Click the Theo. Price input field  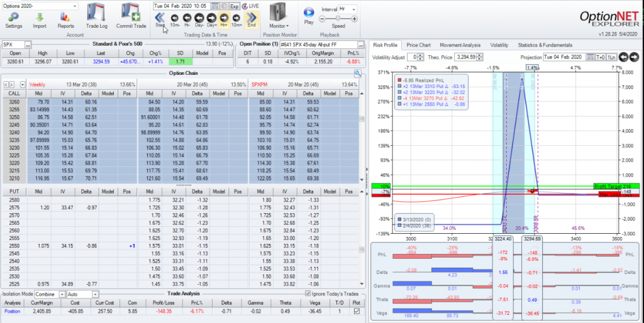[465, 57]
